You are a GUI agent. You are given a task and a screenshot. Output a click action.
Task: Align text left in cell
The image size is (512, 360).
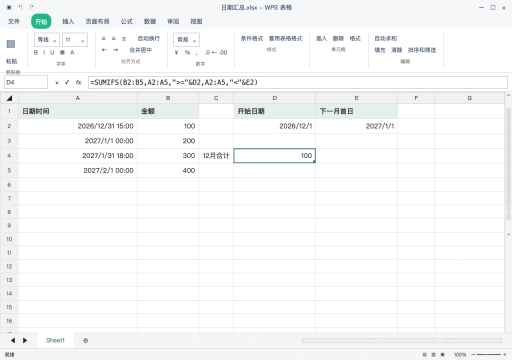pos(104,39)
